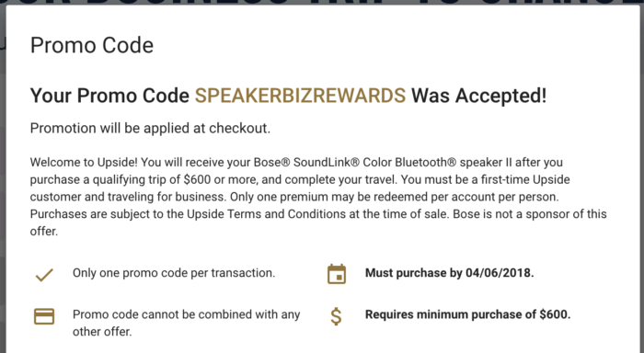Click the "Was Accepted!" heading text
Image resolution: width=644 pixels, height=353 pixels.
pyautogui.click(x=479, y=96)
